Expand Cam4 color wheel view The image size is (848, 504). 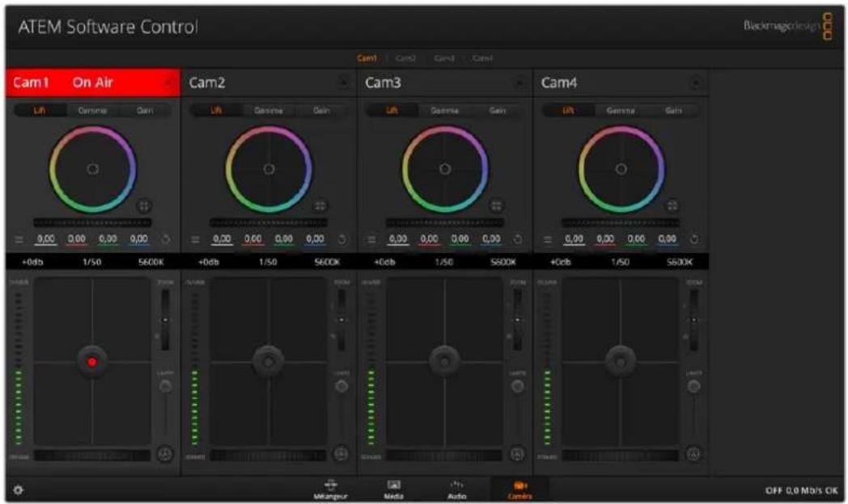[672, 205]
